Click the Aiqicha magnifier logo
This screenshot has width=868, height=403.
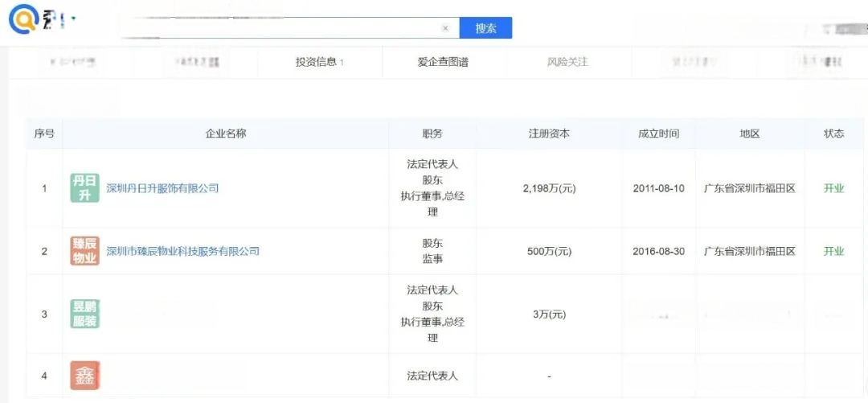click(23, 19)
